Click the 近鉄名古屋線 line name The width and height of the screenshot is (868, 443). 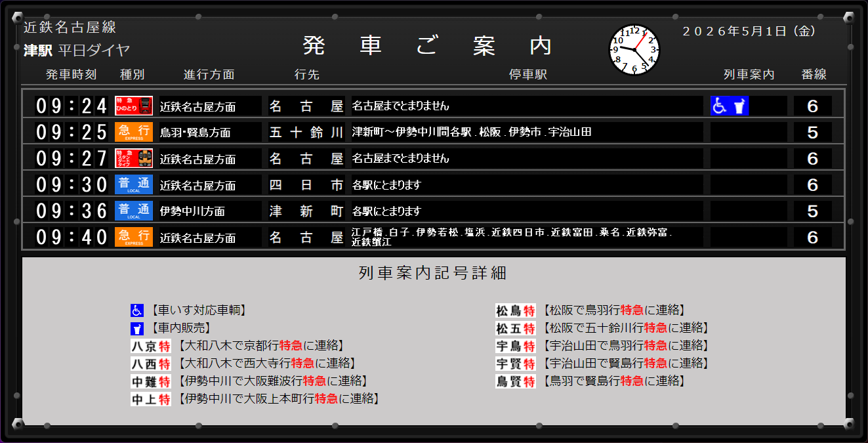click(70, 27)
